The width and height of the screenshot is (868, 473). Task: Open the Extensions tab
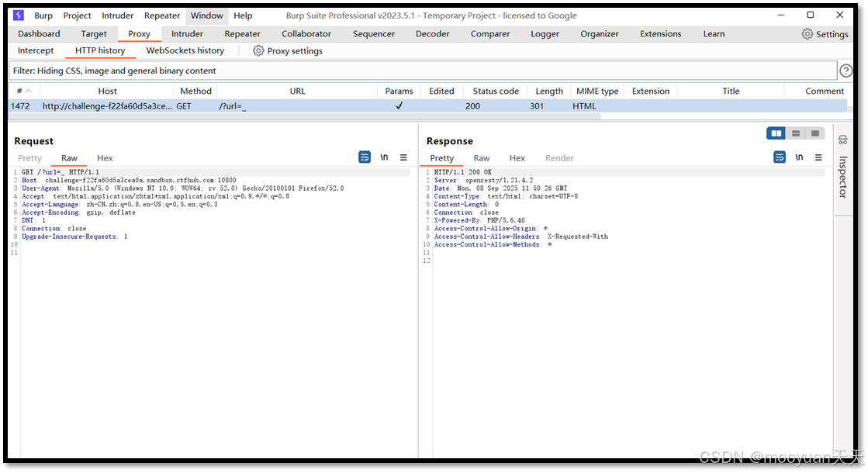click(660, 34)
